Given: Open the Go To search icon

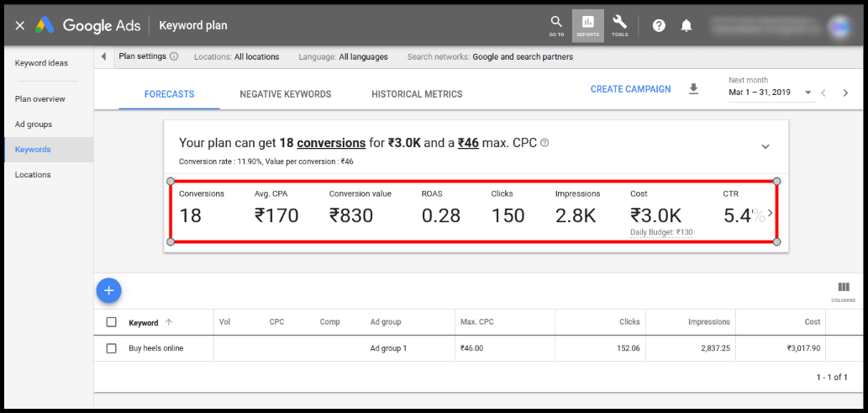Looking at the screenshot, I should pos(556,26).
